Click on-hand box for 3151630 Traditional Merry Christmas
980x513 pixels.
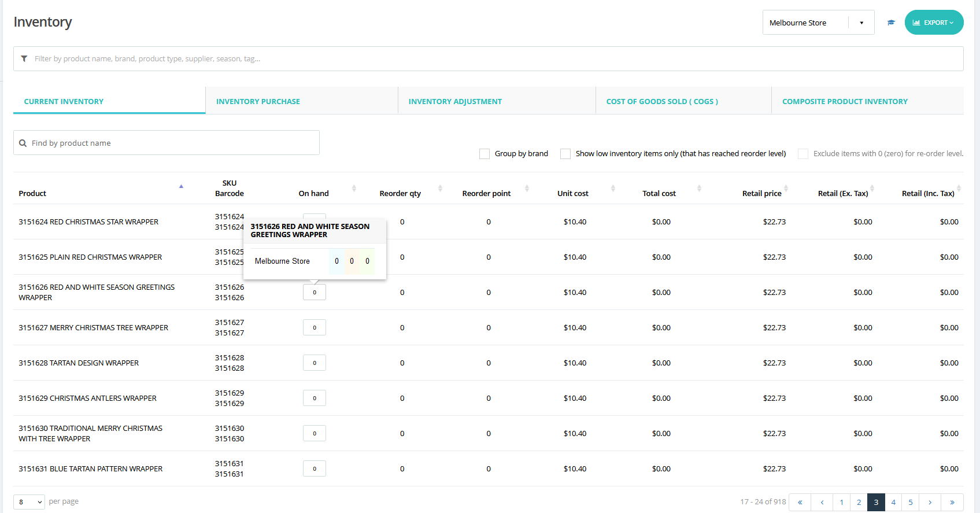click(315, 433)
